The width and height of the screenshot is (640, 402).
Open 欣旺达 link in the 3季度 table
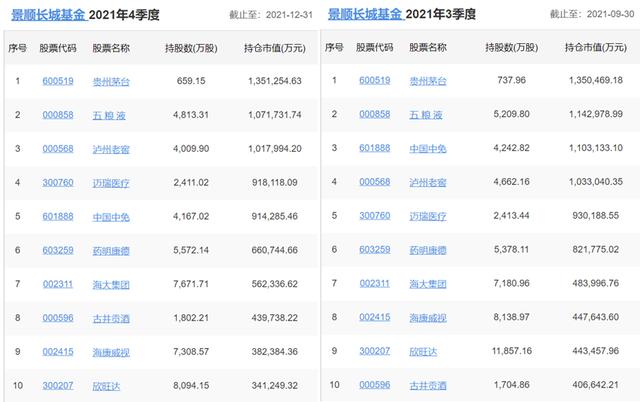[x=423, y=352]
